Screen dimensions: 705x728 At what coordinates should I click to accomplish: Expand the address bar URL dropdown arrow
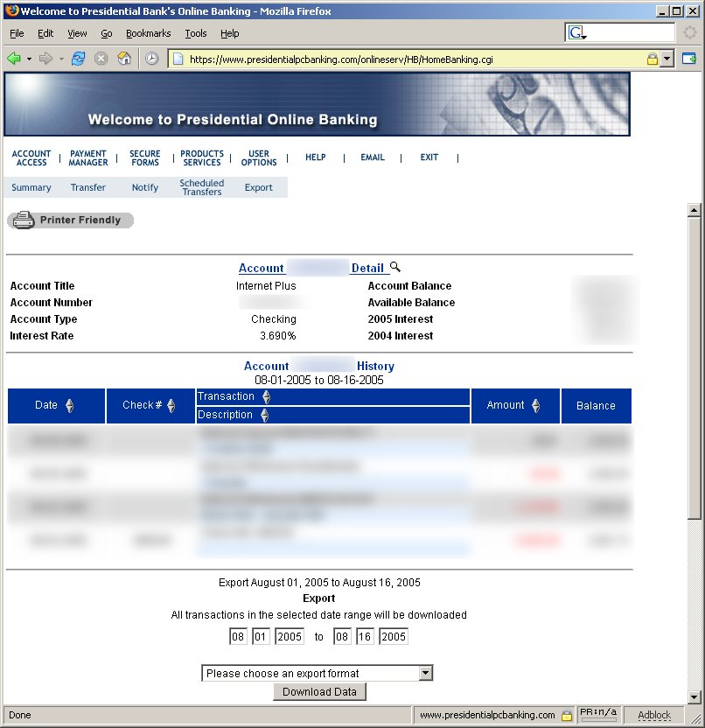pos(667,59)
